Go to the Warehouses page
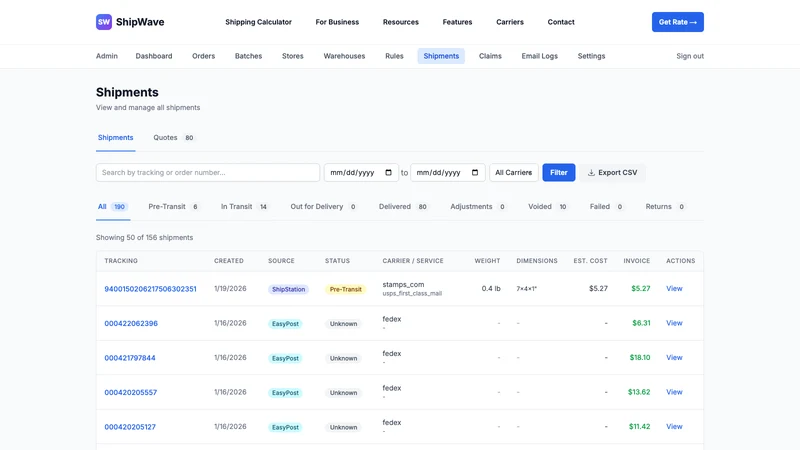Image resolution: width=800 pixels, height=450 pixels. click(x=344, y=56)
